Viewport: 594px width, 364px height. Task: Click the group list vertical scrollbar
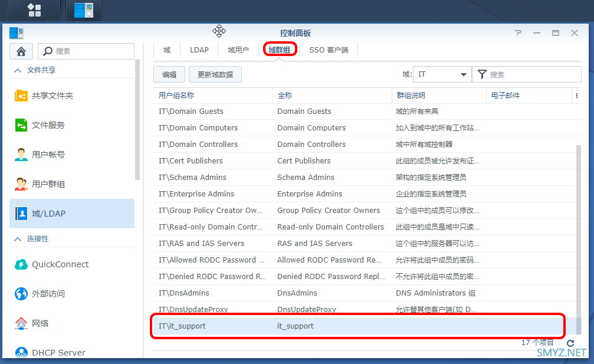click(579, 238)
